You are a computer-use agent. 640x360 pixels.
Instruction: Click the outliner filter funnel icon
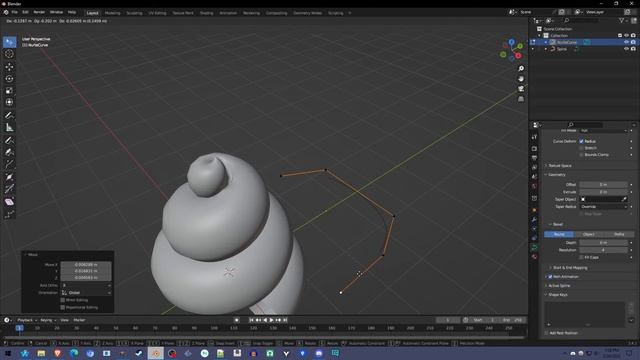point(621,20)
